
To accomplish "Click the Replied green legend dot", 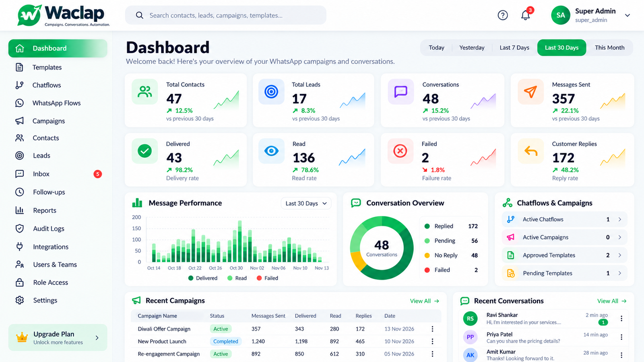I will 427,226.
